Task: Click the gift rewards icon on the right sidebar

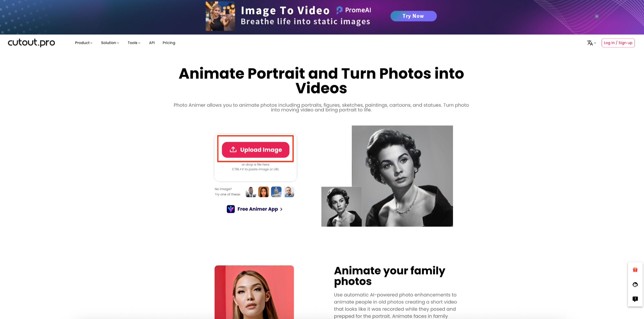Action: click(x=635, y=270)
